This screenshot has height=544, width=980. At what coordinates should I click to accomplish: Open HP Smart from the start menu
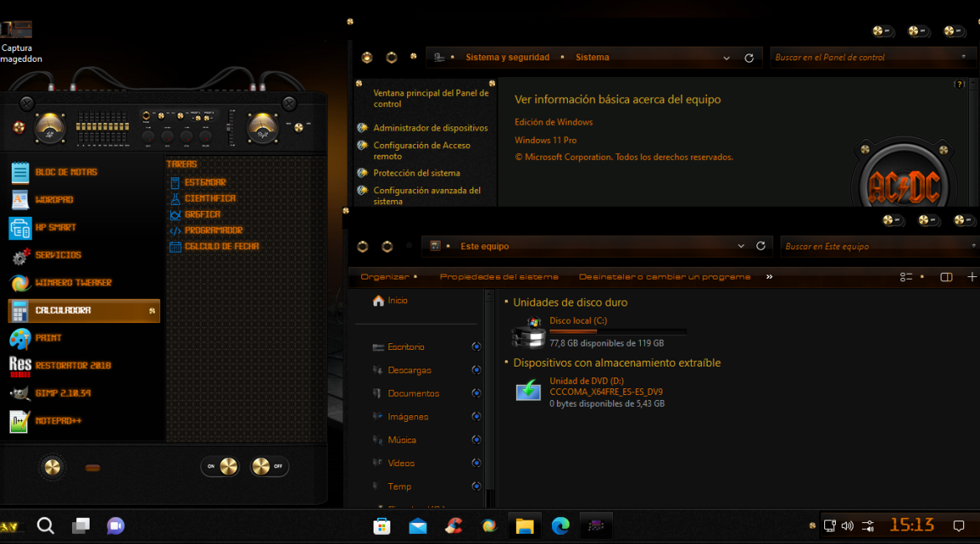[55, 228]
